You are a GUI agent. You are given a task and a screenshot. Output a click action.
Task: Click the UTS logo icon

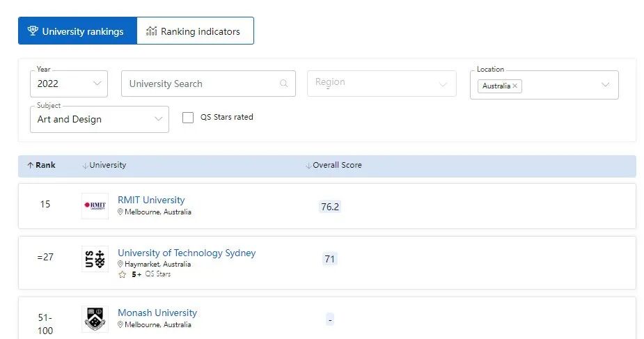[x=95, y=259]
